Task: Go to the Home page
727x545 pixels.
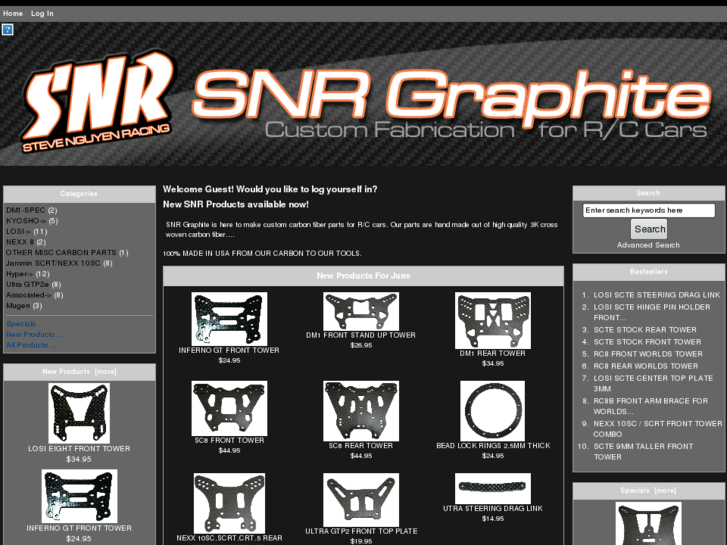Action: [13, 13]
